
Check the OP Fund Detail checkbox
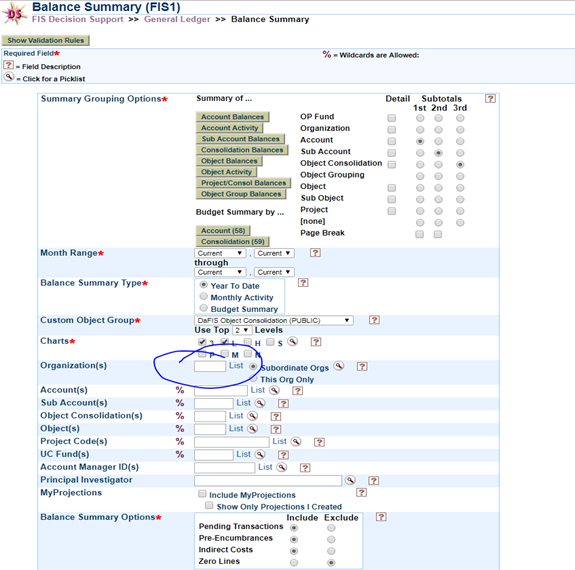coord(392,118)
